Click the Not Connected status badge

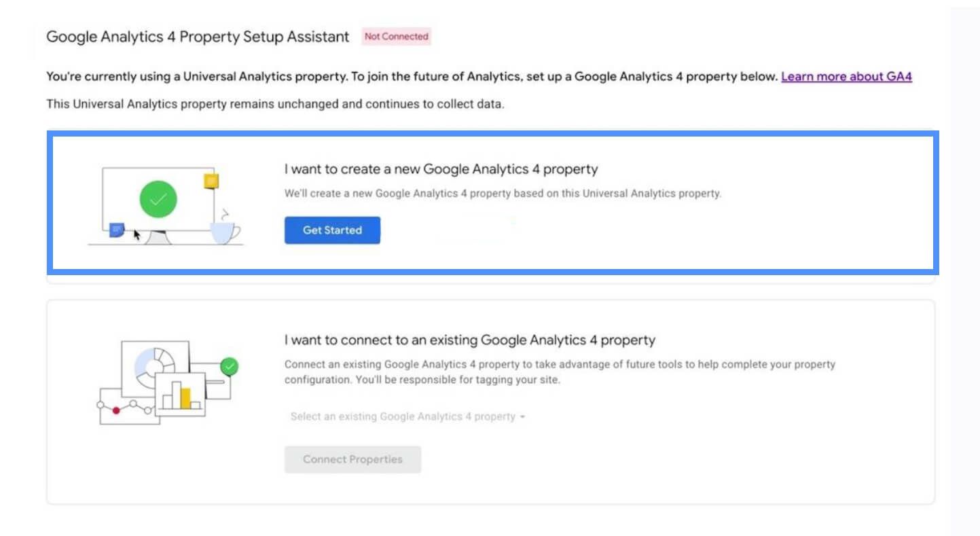(x=396, y=37)
